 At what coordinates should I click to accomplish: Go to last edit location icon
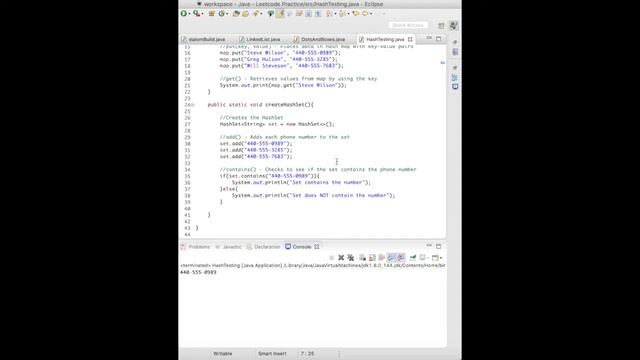[x=356, y=13]
